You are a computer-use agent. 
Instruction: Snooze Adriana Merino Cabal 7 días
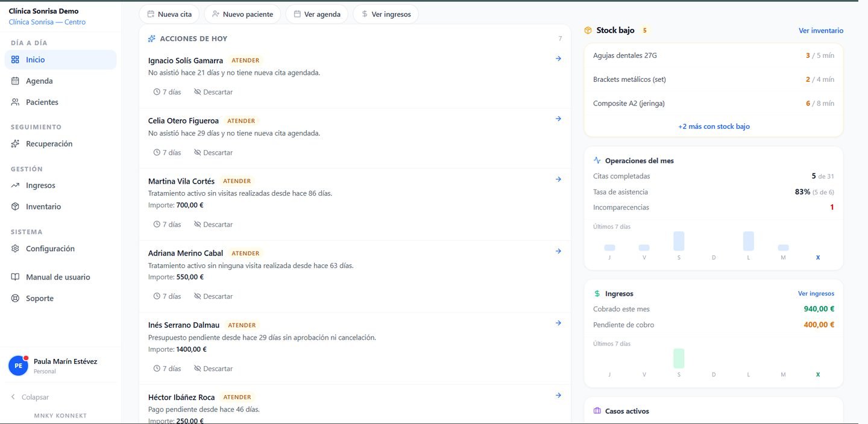click(167, 296)
